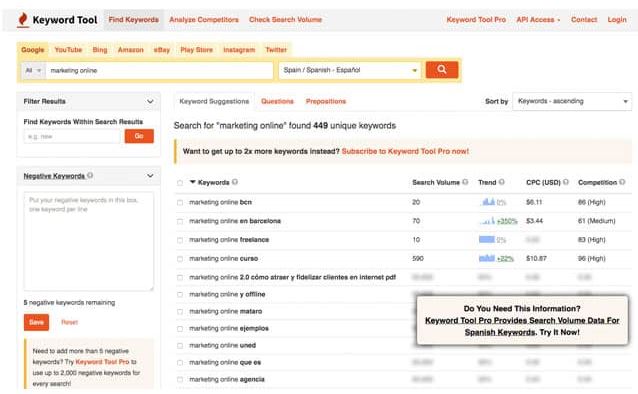
Task: Open the API Access menu dropdown
Action: coord(538,20)
